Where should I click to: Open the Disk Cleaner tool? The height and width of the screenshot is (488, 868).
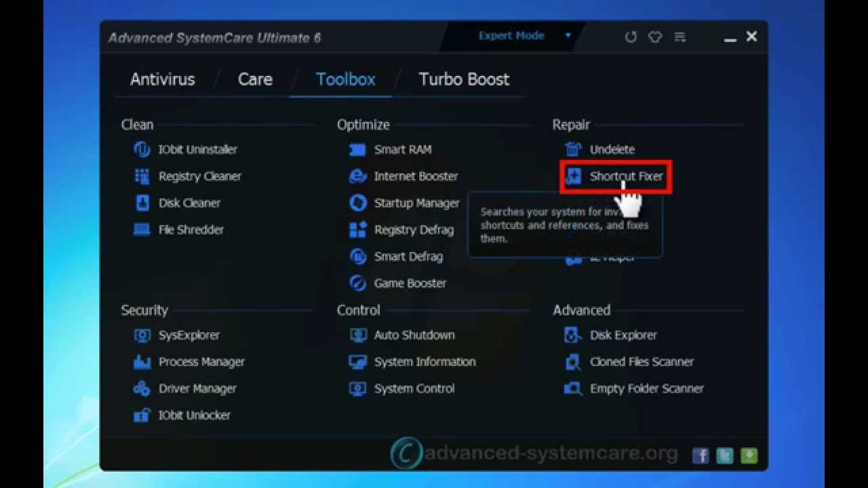177,203
